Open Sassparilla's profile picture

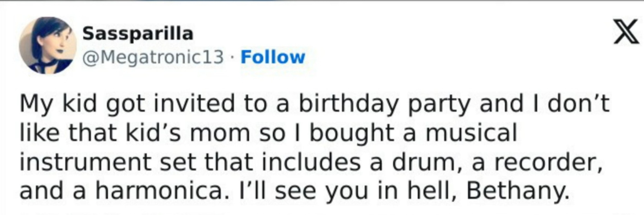[x=48, y=45]
